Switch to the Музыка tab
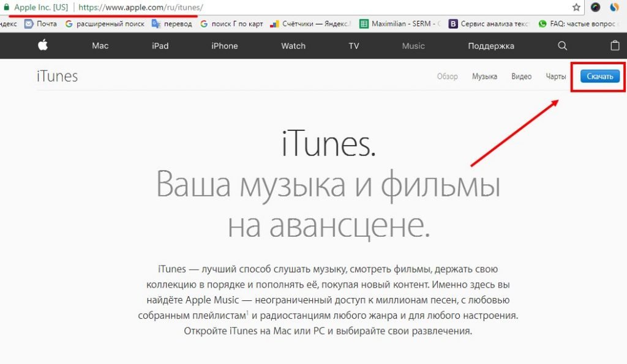 [484, 76]
